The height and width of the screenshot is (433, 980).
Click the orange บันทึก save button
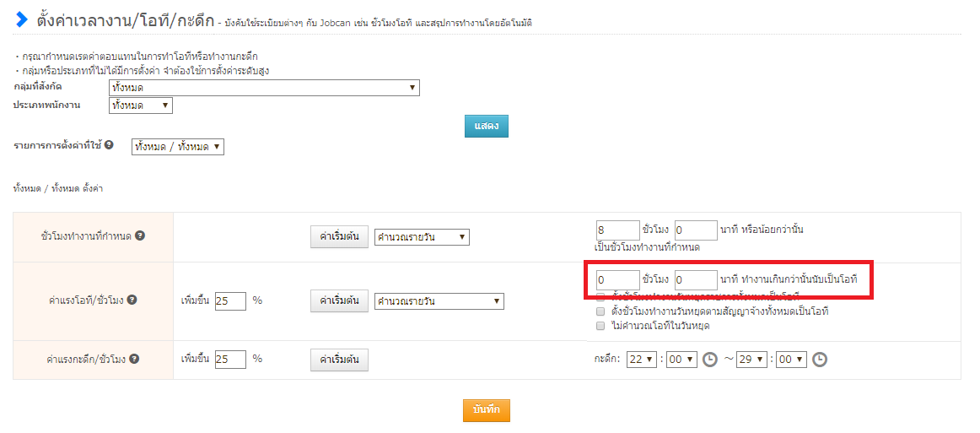click(487, 409)
